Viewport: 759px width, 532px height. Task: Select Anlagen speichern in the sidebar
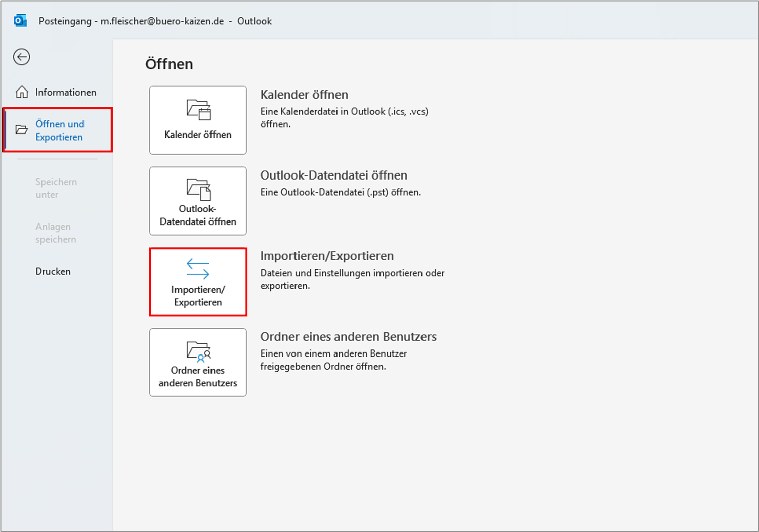[56, 233]
